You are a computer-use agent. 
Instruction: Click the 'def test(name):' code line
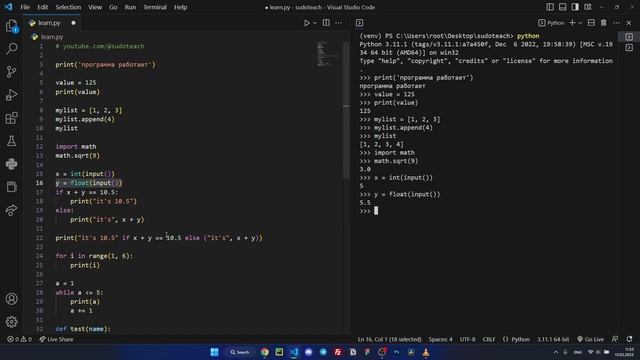point(83,329)
